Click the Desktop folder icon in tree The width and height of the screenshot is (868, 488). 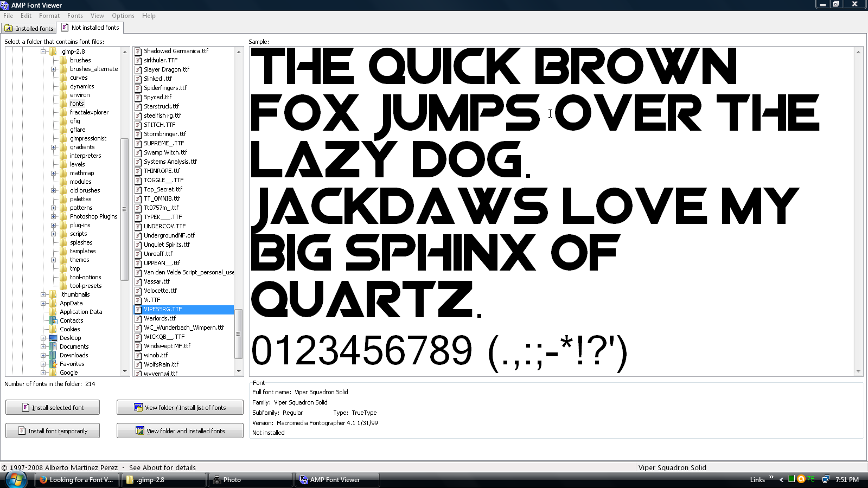click(53, 338)
